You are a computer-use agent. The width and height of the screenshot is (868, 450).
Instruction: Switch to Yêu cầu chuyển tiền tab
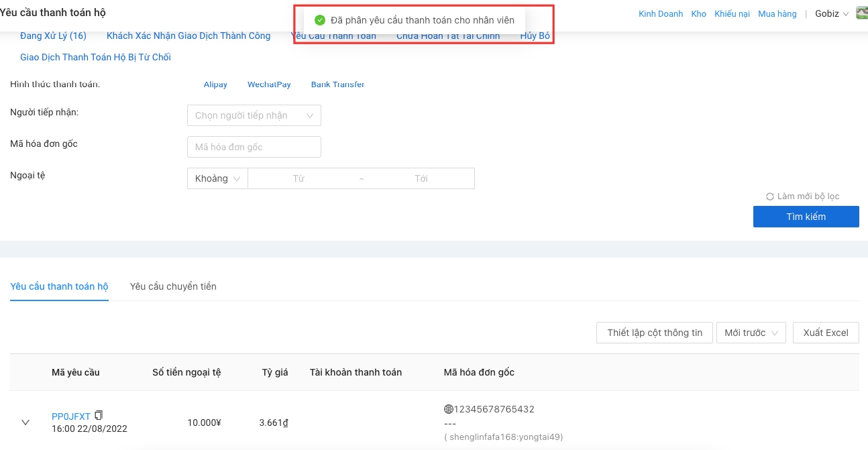[x=173, y=286]
